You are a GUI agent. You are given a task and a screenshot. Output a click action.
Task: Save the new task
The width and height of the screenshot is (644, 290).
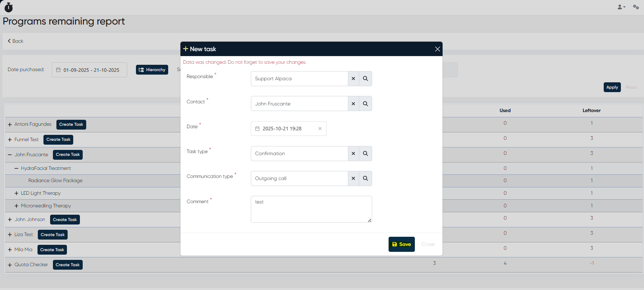(x=401, y=244)
